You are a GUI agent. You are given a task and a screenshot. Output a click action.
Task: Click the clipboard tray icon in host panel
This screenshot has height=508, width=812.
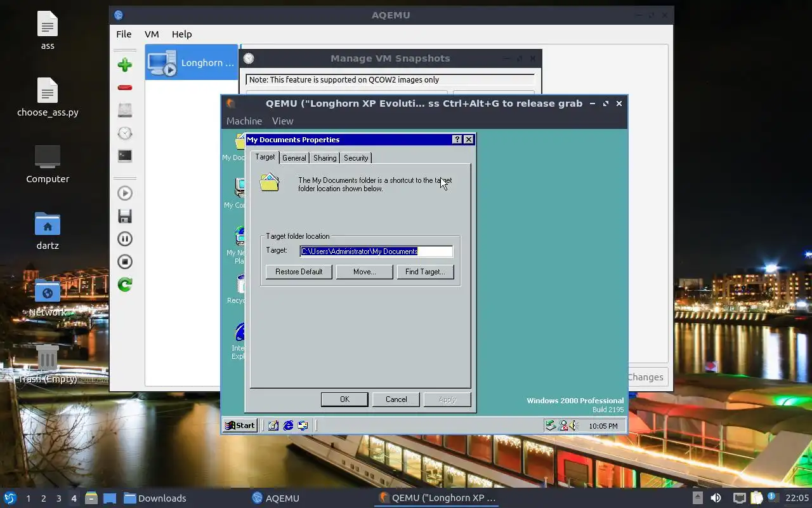[x=757, y=498]
